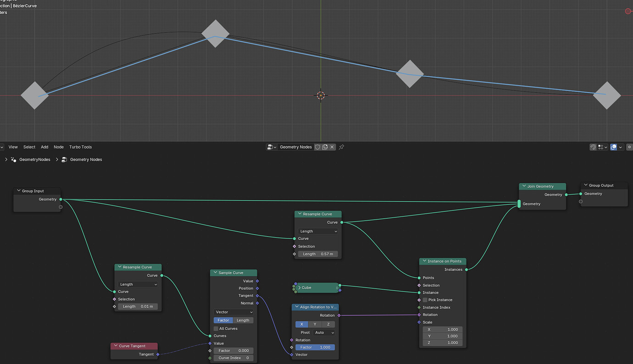
Task: Collapse the Group Input node
Action: coord(19,191)
